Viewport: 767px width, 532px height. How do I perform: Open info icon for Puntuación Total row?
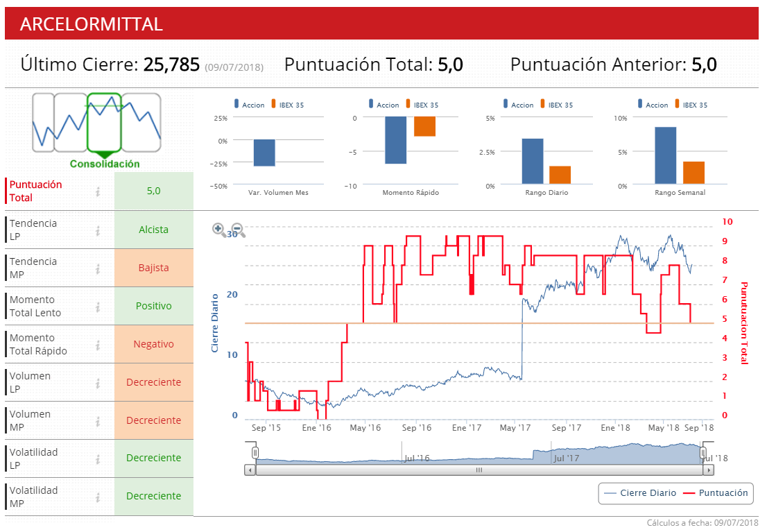pos(98,191)
